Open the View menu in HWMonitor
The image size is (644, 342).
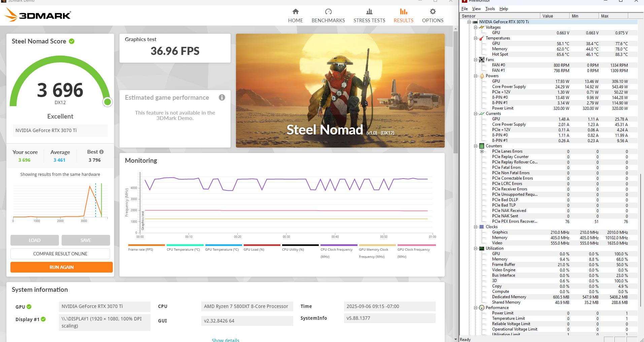pos(476,9)
